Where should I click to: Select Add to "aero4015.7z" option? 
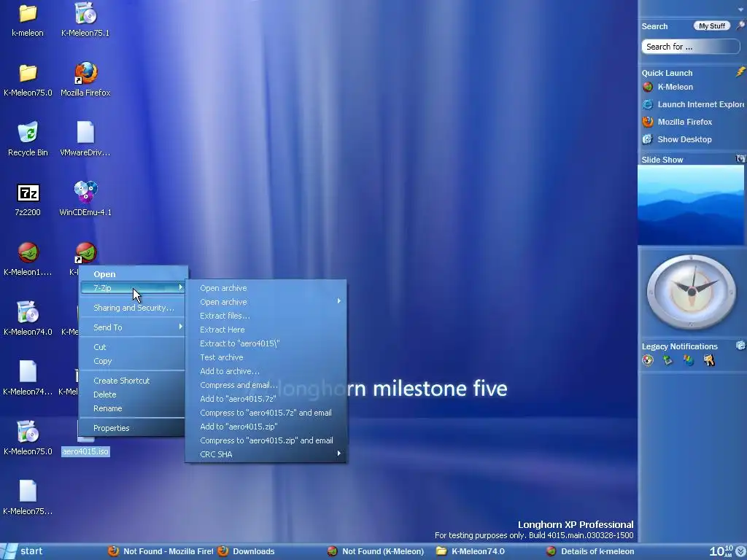pyautogui.click(x=266, y=399)
